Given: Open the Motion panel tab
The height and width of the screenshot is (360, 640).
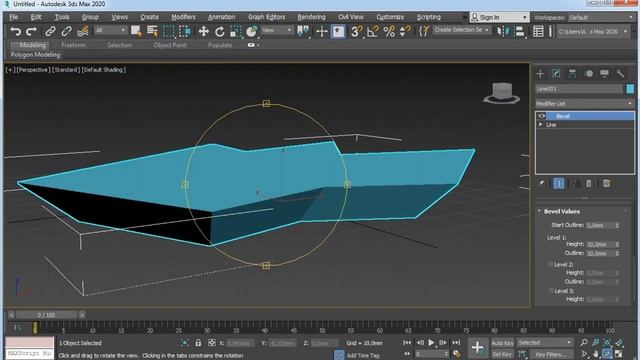Looking at the screenshot, I should click(589, 73).
